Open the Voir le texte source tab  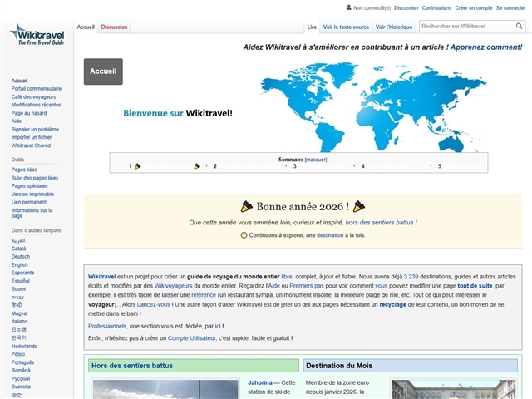[346, 27]
